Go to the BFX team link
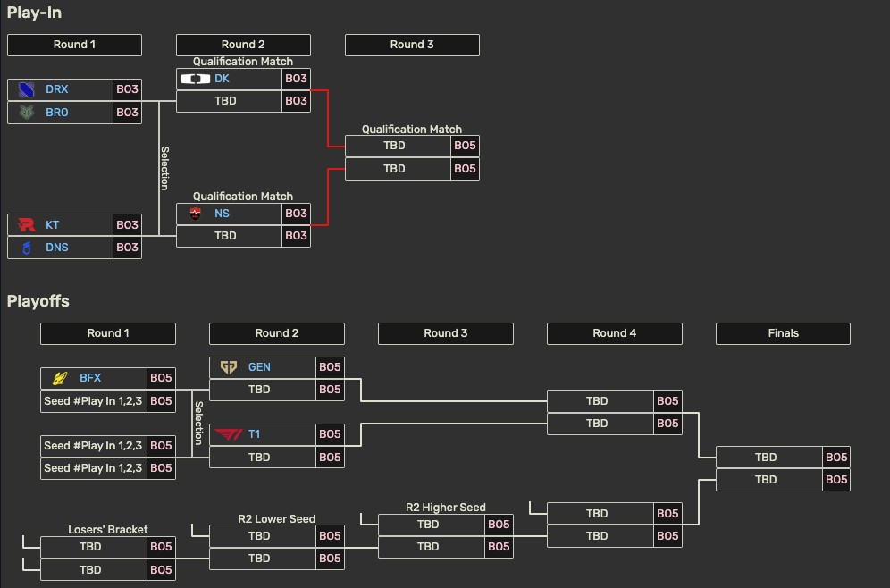The image size is (890, 588). click(x=90, y=378)
